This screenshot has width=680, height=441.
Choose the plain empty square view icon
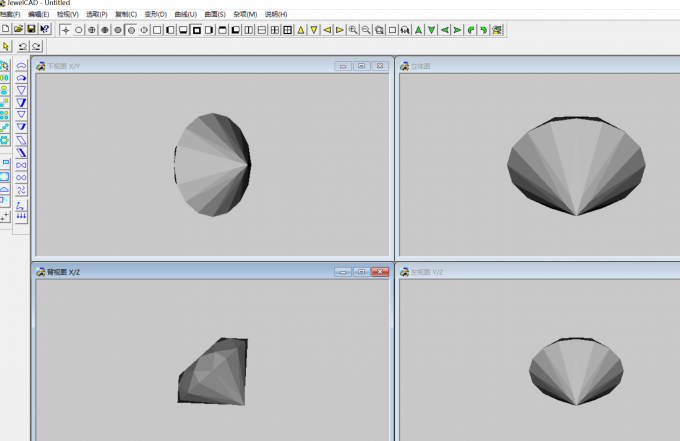point(157,30)
